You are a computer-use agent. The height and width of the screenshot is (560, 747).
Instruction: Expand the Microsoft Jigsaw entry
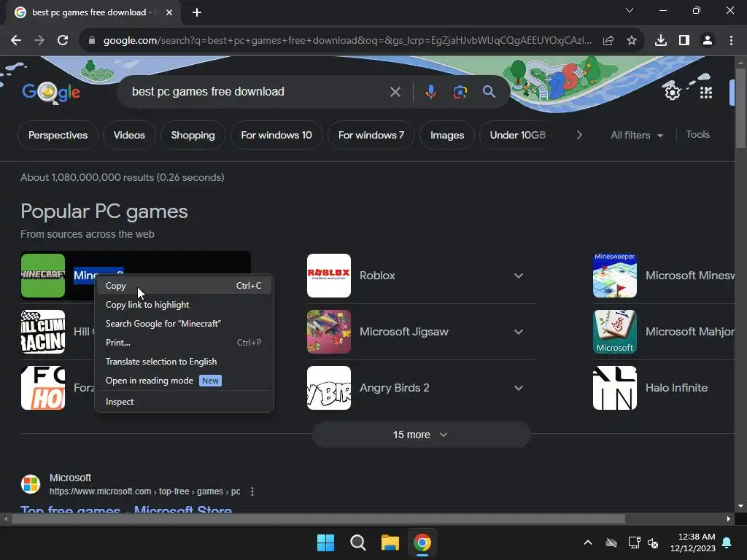[519, 332]
